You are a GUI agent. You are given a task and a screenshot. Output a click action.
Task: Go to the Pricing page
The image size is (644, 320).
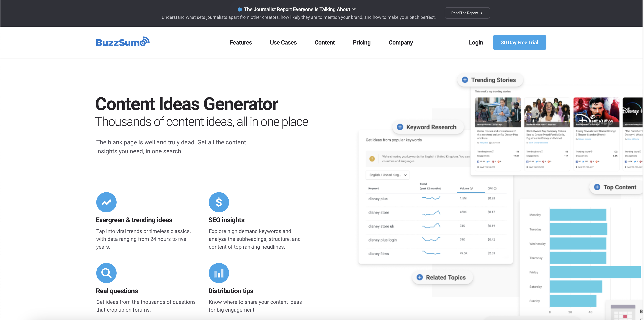[362, 42]
